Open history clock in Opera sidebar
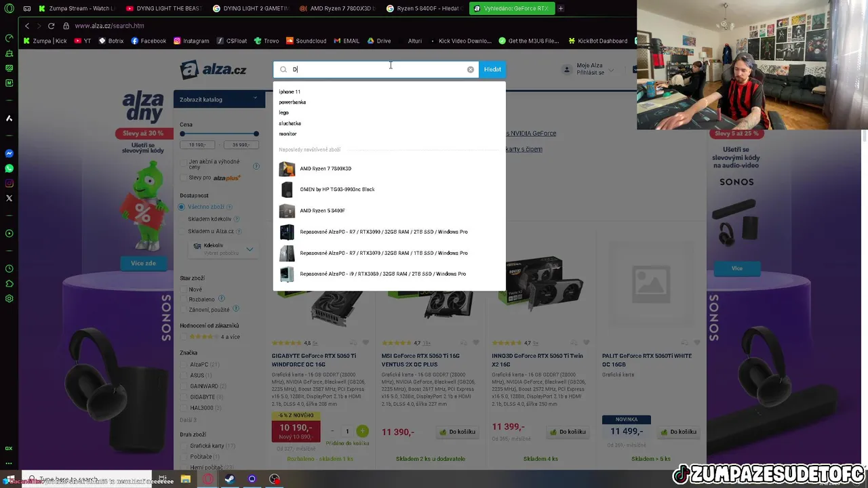 9,268
